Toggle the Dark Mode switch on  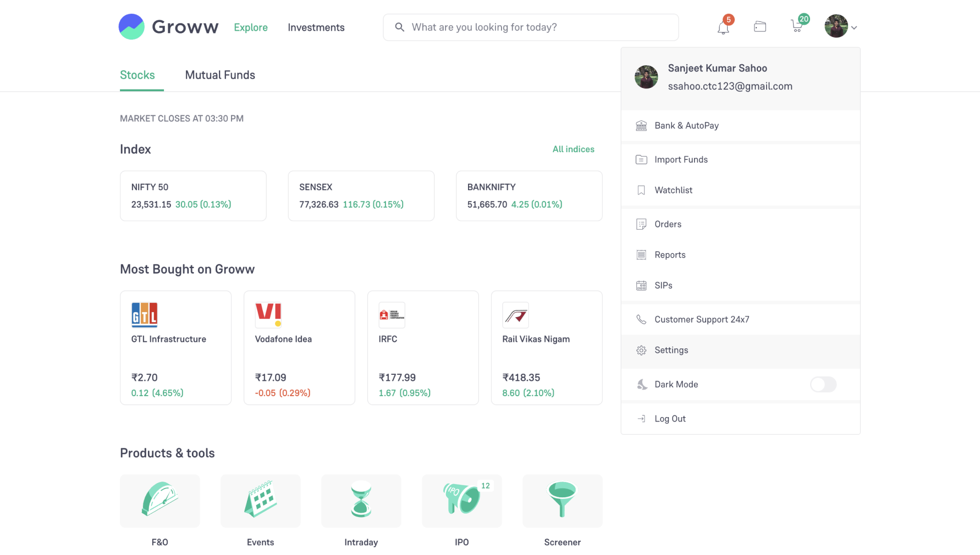[x=823, y=384]
